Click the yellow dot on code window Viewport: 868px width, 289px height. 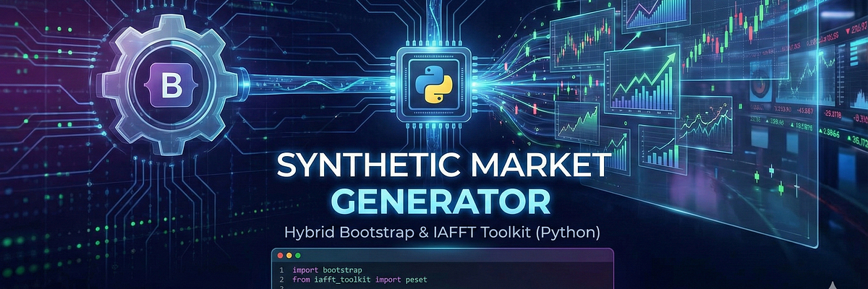click(289, 256)
